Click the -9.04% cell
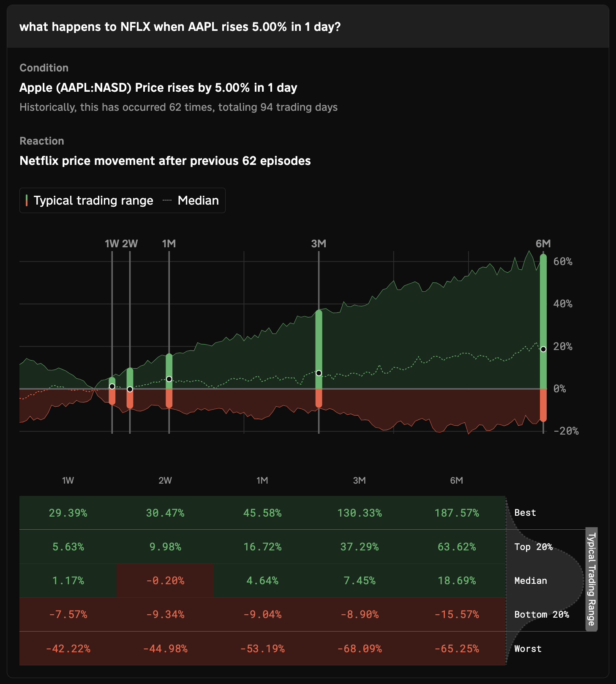 click(262, 614)
